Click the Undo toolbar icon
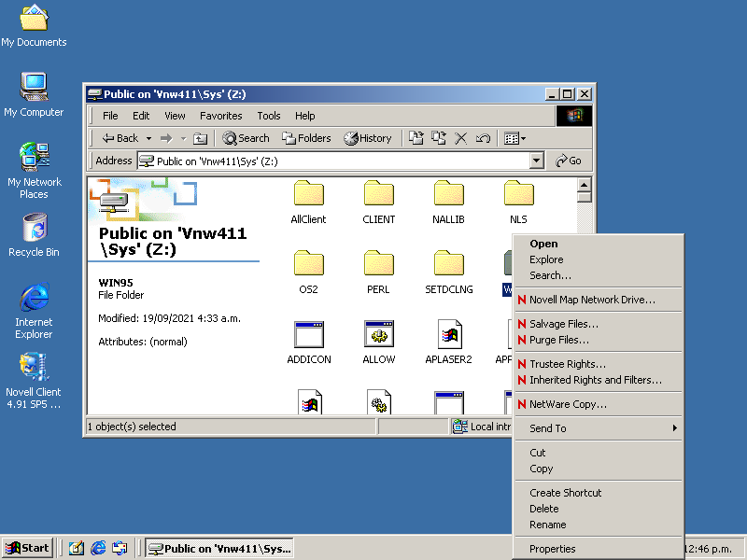Viewport: 747px width, 560px height. pyautogui.click(x=483, y=138)
